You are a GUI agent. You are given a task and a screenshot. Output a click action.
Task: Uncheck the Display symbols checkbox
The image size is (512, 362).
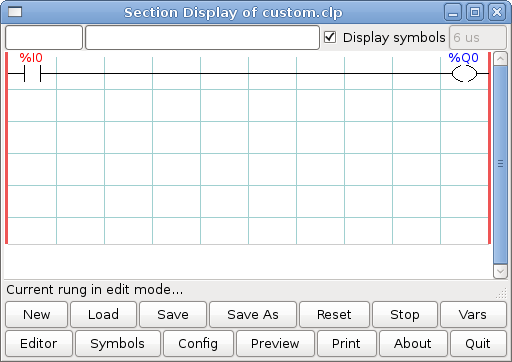pyautogui.click(x=330, y=37)
